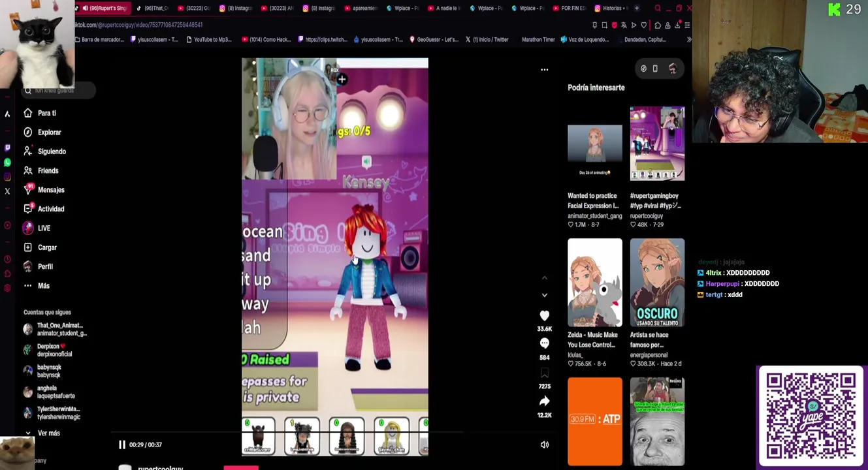868x470 pixels.
Task: Click the coin icon in top pill
Action: click(x=643, y=69)
